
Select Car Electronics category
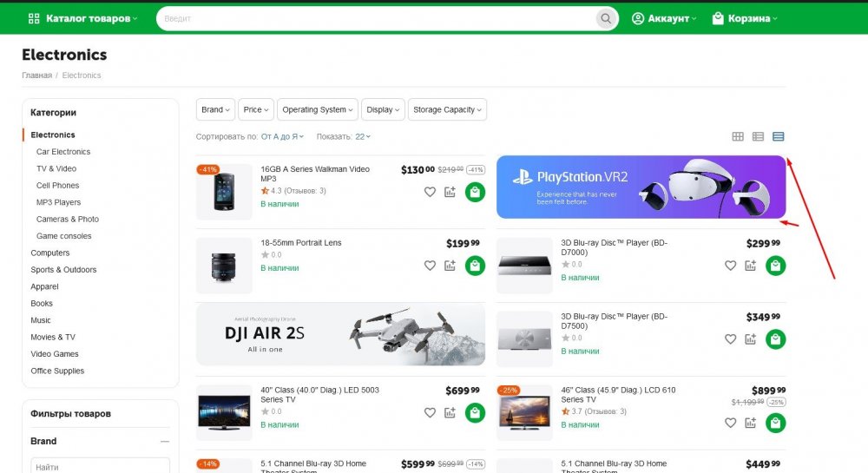[63, 152]
